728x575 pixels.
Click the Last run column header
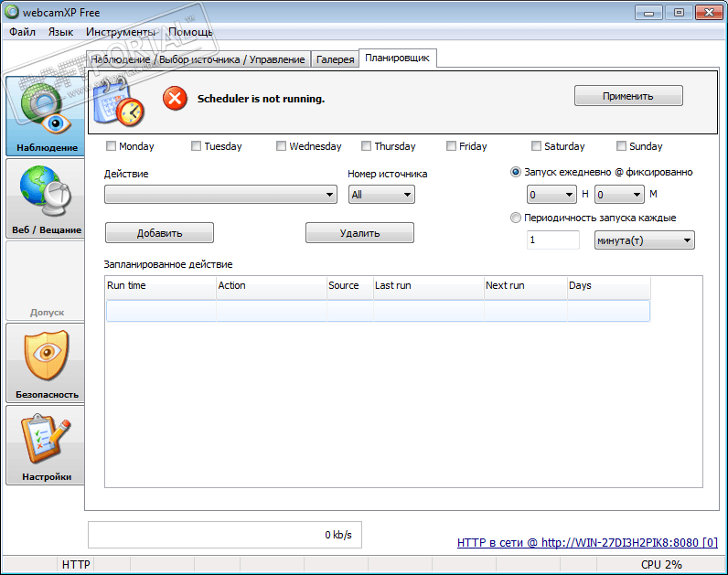point(429,286)
